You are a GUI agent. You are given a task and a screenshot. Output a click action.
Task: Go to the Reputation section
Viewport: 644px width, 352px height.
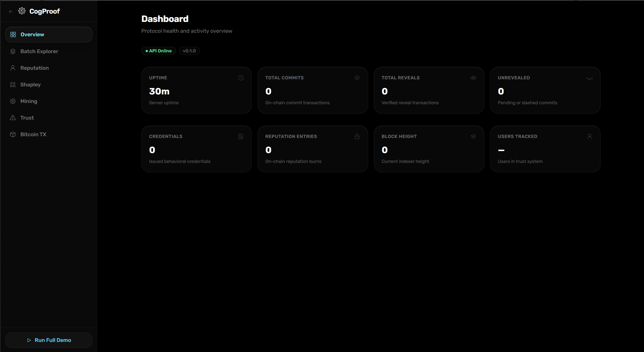coord(34,68)
